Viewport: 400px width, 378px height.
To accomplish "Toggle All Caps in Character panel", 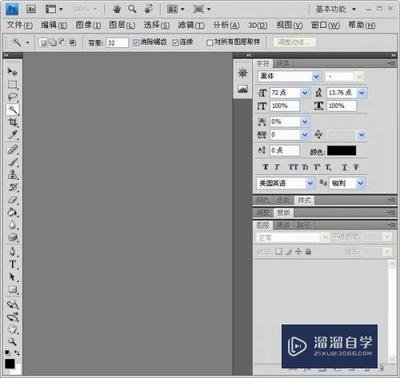I will pos(293,167).
